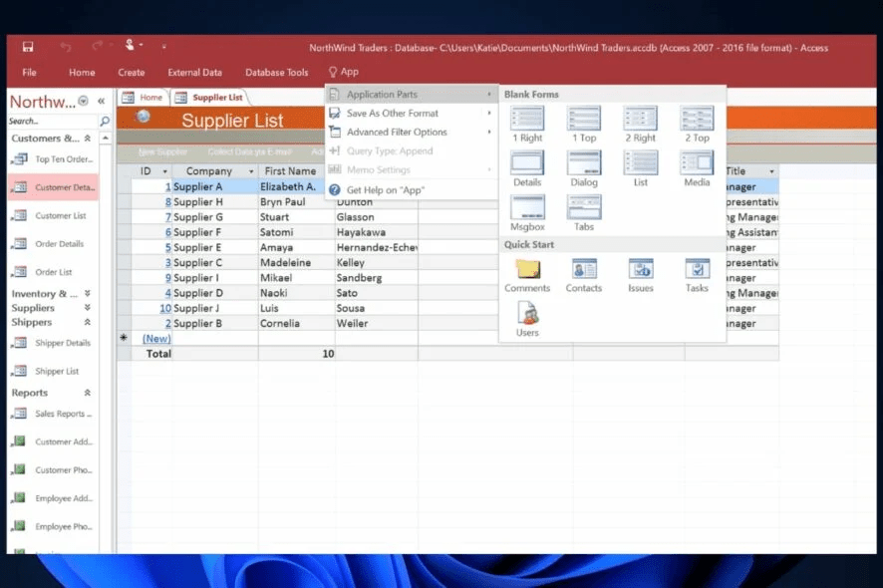
Task: Collapse the Customers navigation group
Action: [88, 139]
